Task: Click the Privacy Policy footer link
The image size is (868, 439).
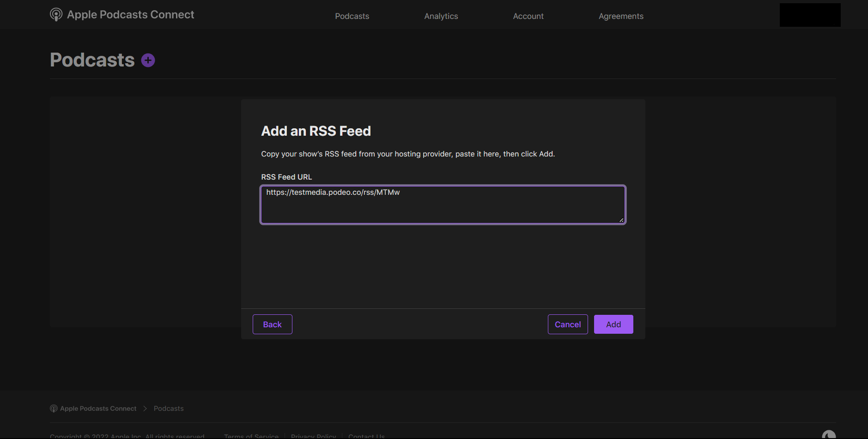Action: pyautogui.click(x=314, y=436)
